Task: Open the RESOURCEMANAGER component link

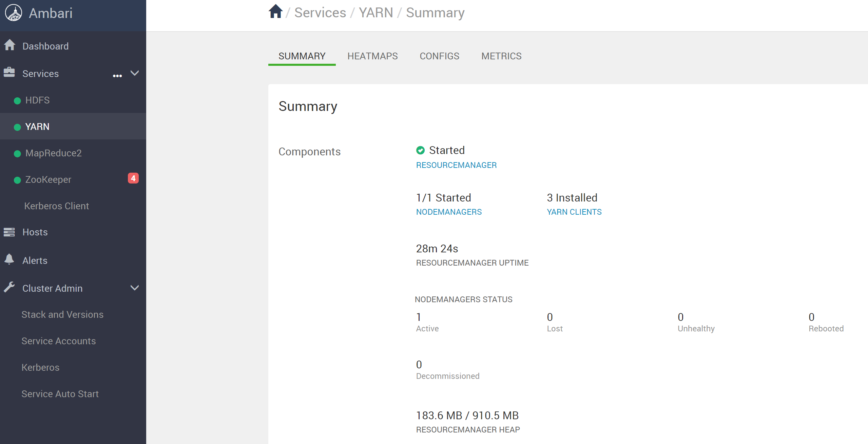Action: [x=456, y=165]
